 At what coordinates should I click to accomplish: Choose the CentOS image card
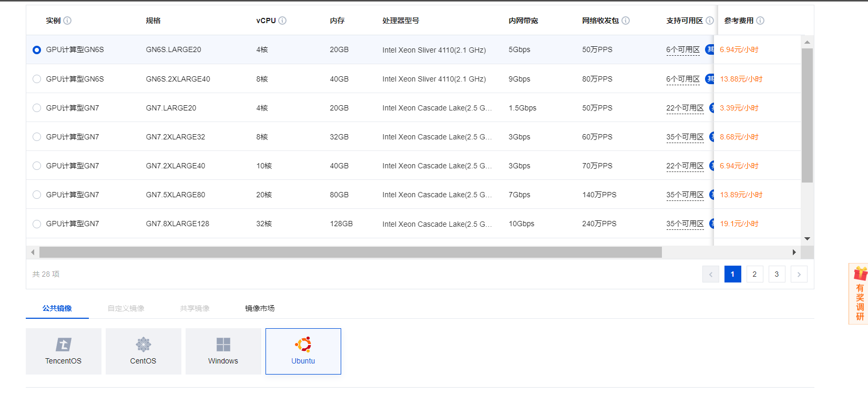(x=144, y=351)
